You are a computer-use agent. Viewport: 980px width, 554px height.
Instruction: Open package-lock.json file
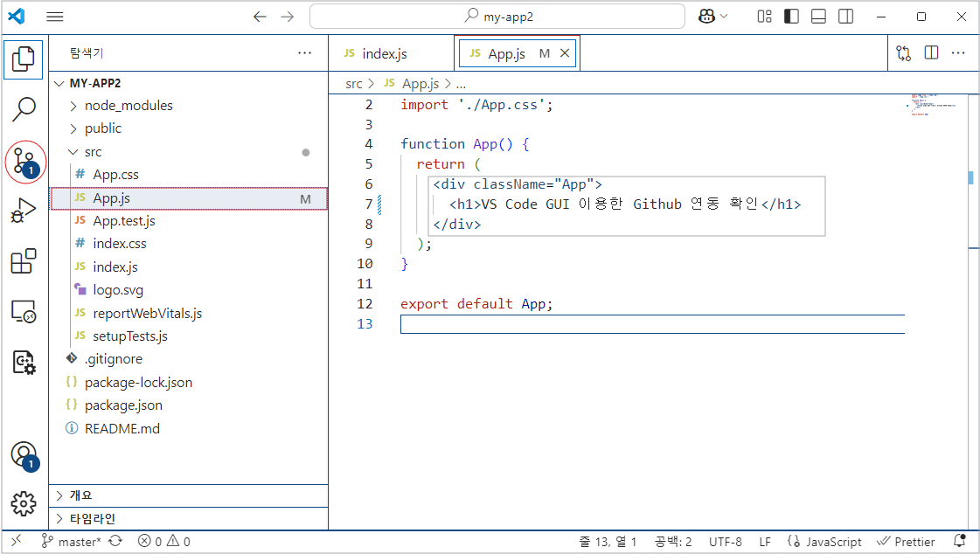(x=188, y=383)
